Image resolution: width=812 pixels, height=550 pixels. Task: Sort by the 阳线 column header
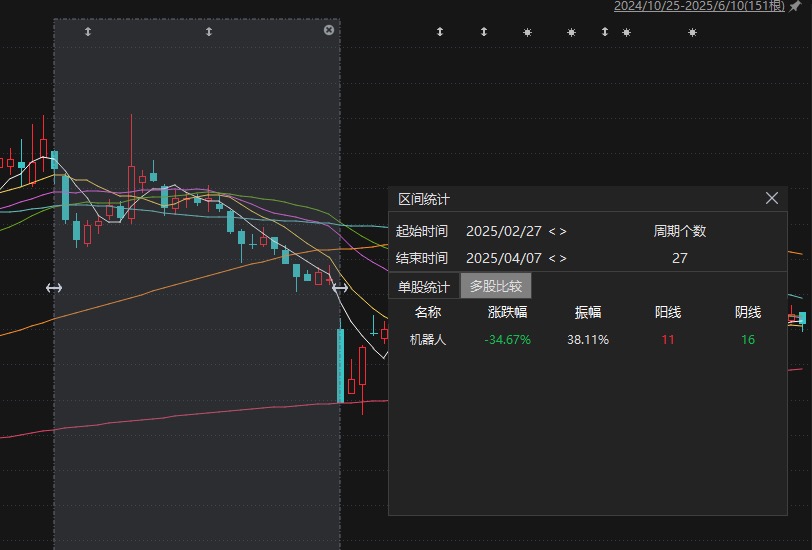668,312
